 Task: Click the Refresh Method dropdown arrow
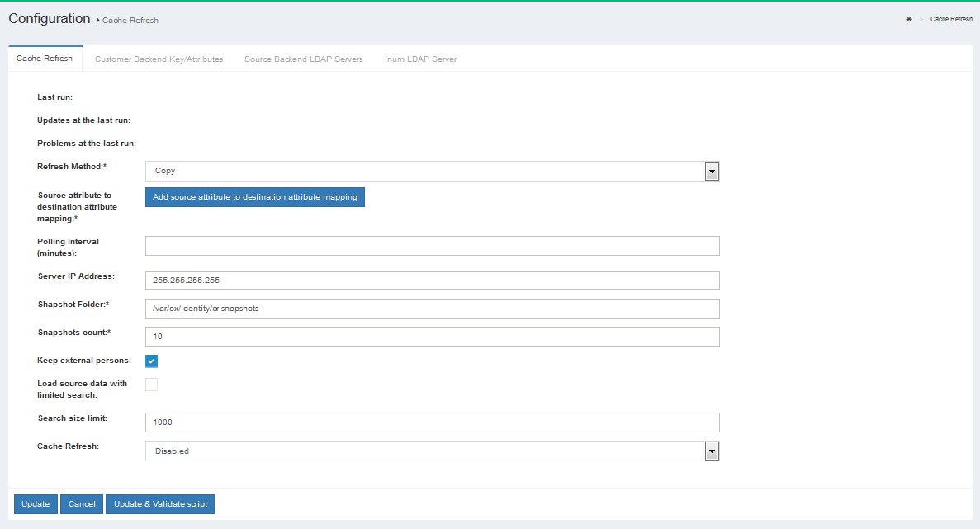pyautogui.click(x=712, y=171)
